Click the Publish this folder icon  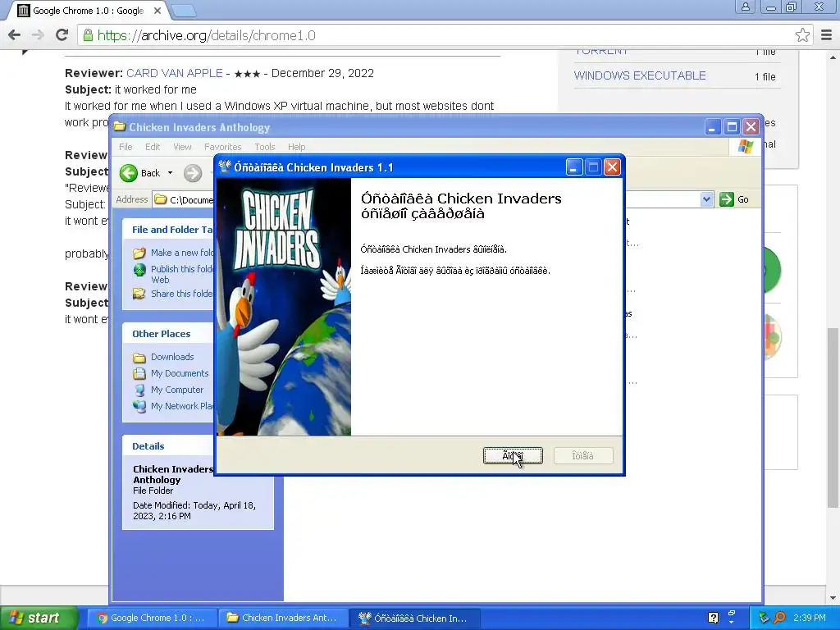click(x=139, y=270)
